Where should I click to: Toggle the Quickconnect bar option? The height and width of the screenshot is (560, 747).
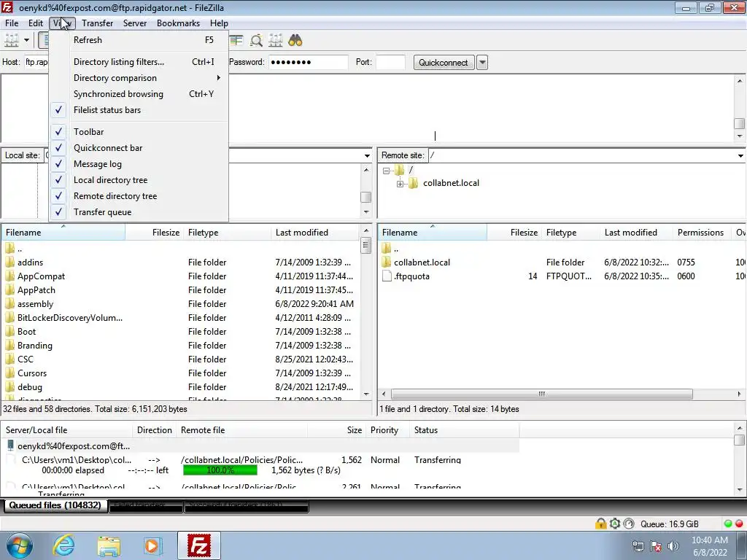pos(139,148)
